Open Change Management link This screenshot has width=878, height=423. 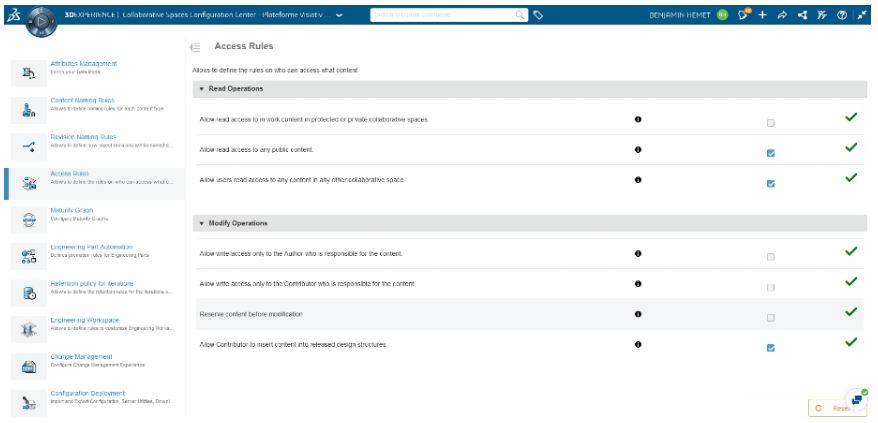82,356
